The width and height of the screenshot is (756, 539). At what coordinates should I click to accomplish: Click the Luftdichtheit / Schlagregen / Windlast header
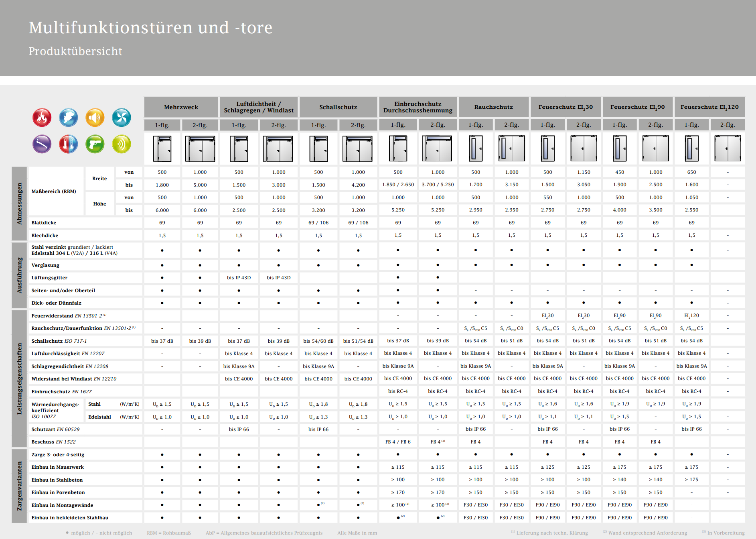pos(258,107)
